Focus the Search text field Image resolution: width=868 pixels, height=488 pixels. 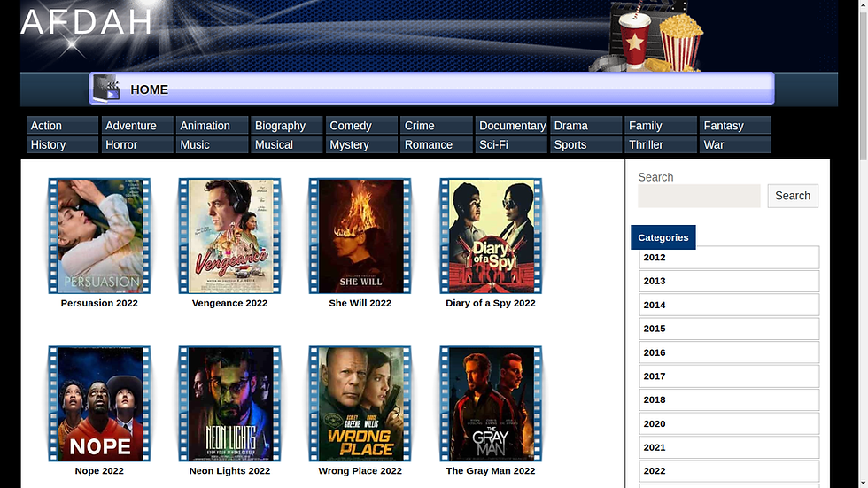[x=699, y=196]
